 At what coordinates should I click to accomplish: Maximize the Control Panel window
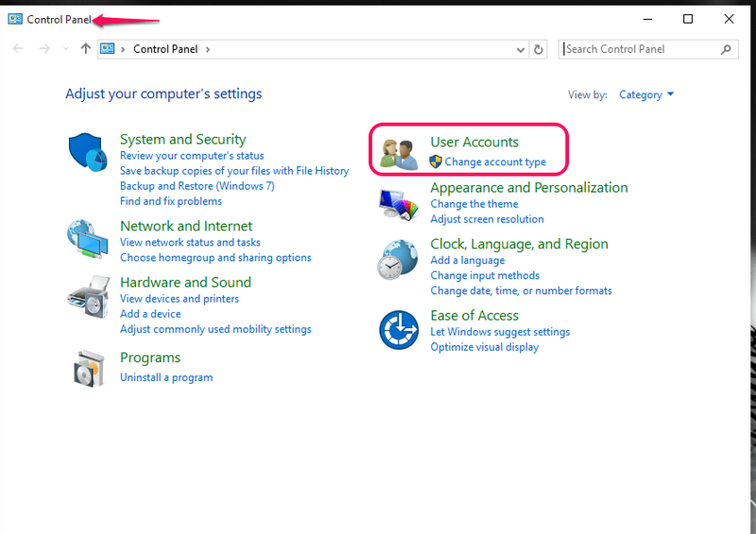[x=688, y=19]
